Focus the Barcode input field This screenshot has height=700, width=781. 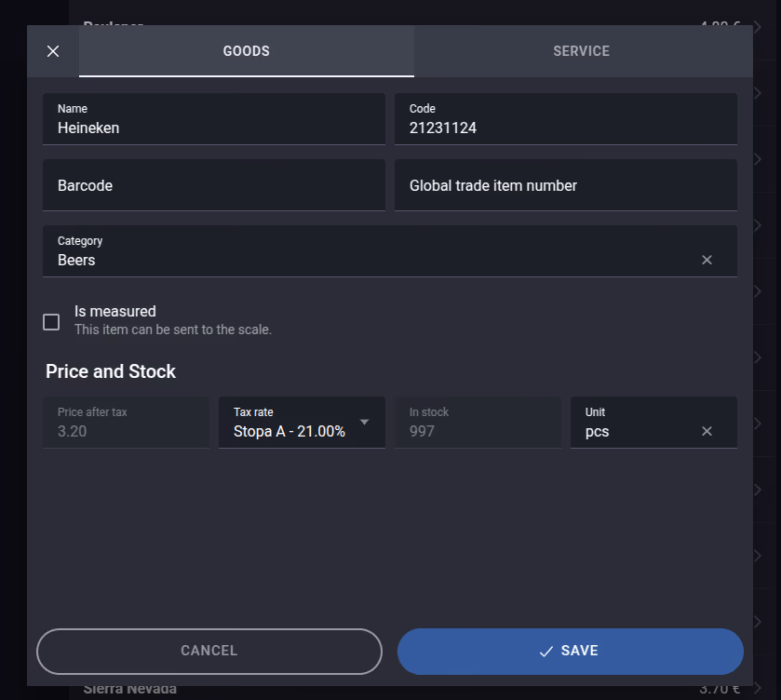pos(214,185)
